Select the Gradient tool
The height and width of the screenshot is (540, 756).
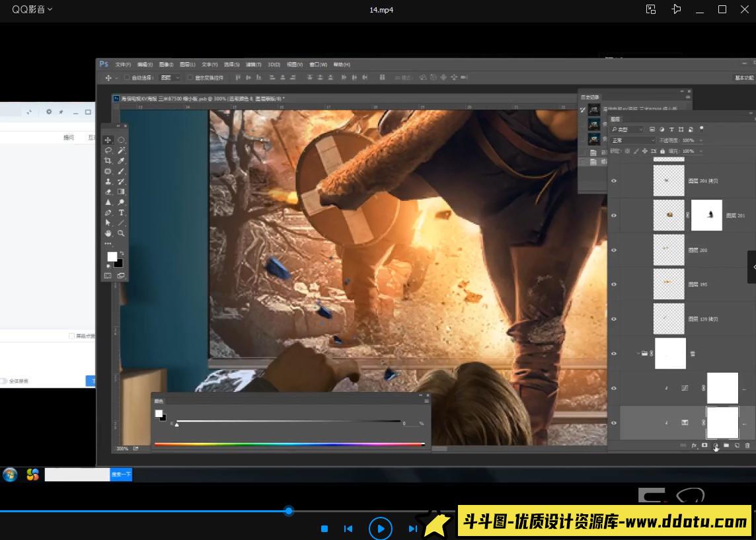pos(121,192)
